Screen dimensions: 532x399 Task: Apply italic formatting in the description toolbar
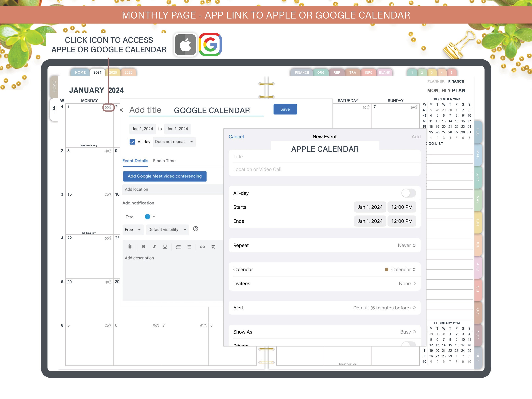click(154, 246)
